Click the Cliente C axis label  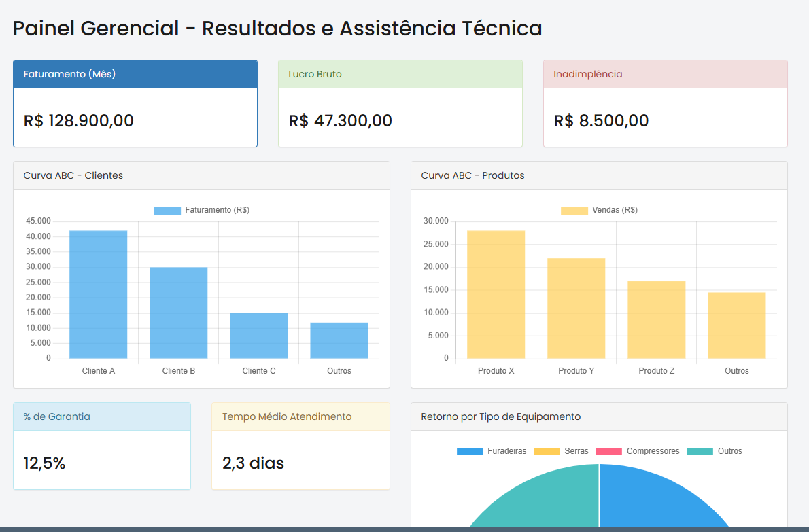click(x=259, y=371)
